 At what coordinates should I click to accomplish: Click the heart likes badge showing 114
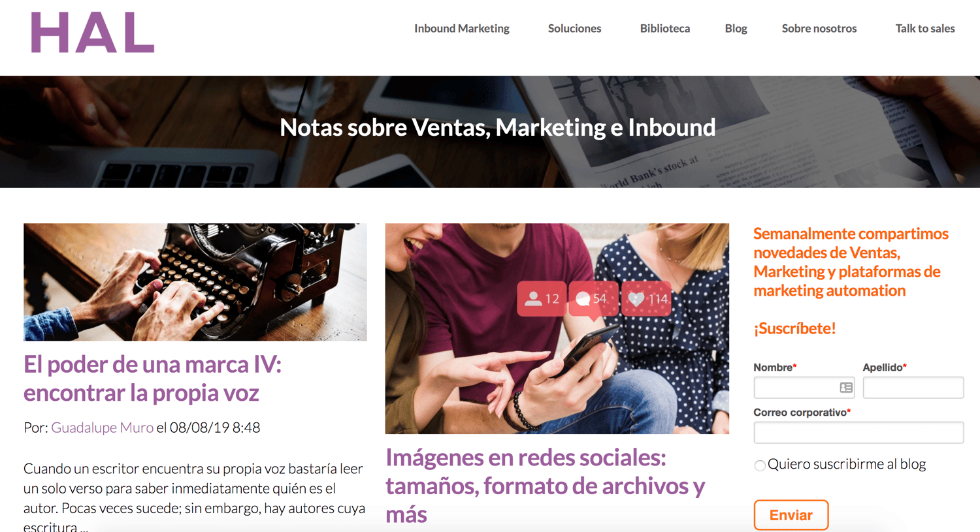click(x=647, y=298)
